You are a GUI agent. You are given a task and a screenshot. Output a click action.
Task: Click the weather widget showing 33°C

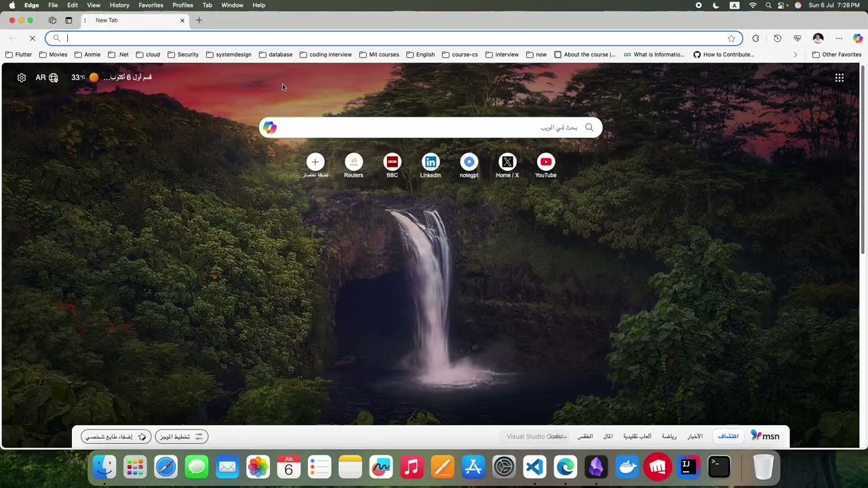tap(111, 77)
